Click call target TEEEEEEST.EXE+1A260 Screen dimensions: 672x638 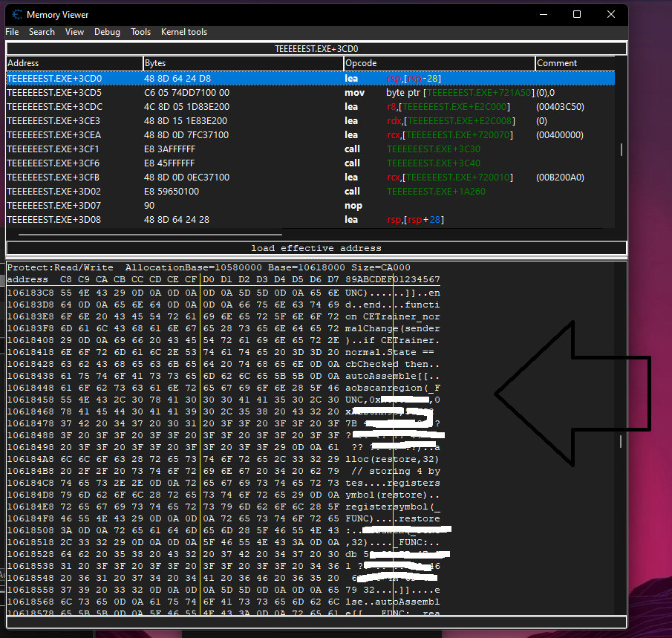click(x=436, y=192)
